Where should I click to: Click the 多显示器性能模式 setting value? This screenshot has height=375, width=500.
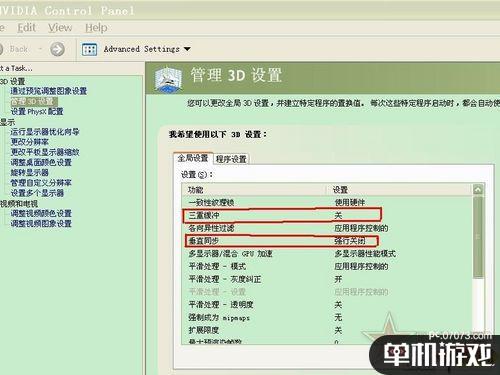click(x=365, y=254)
